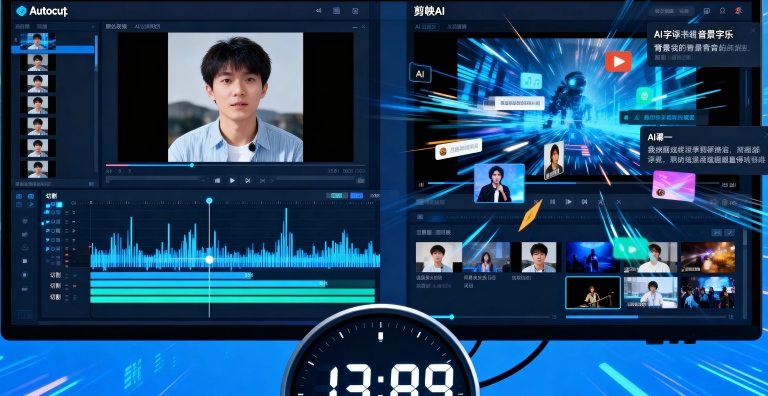Screen dimensions: 768x396
Task: Select gallery thumbnail of man wearing lanyard
Action: [650, 293]
